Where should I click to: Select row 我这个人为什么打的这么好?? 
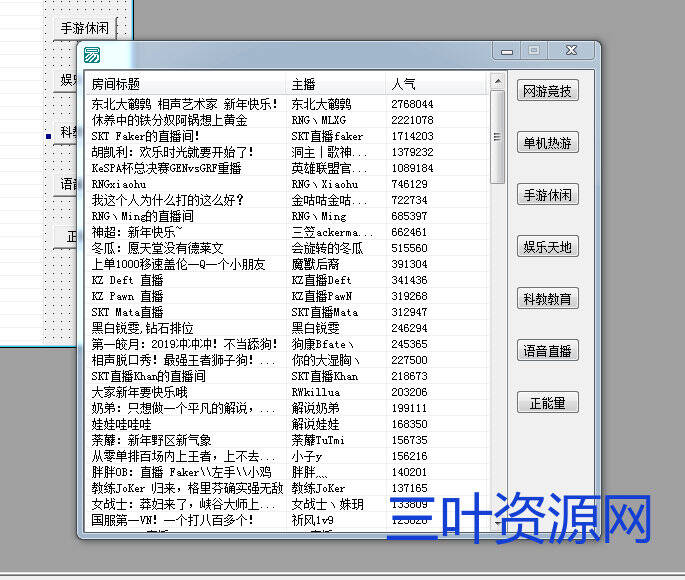(x=286, y=200)
